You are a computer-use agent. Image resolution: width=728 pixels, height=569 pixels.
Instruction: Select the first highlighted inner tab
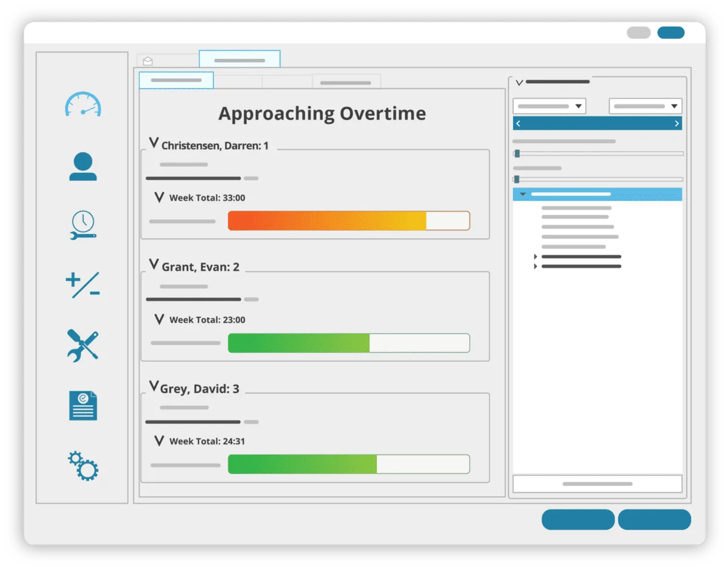click(x=176, y=80)
